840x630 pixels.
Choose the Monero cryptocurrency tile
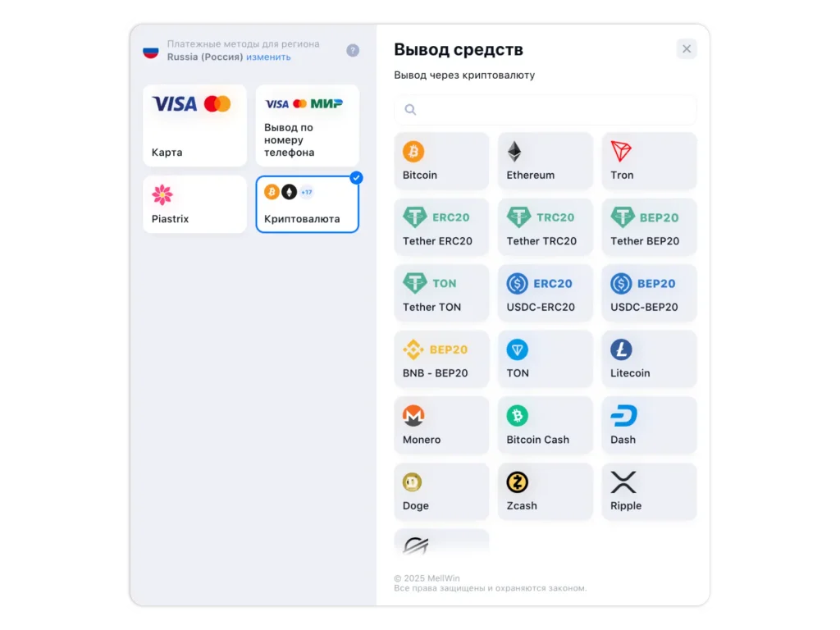(441, 426)
